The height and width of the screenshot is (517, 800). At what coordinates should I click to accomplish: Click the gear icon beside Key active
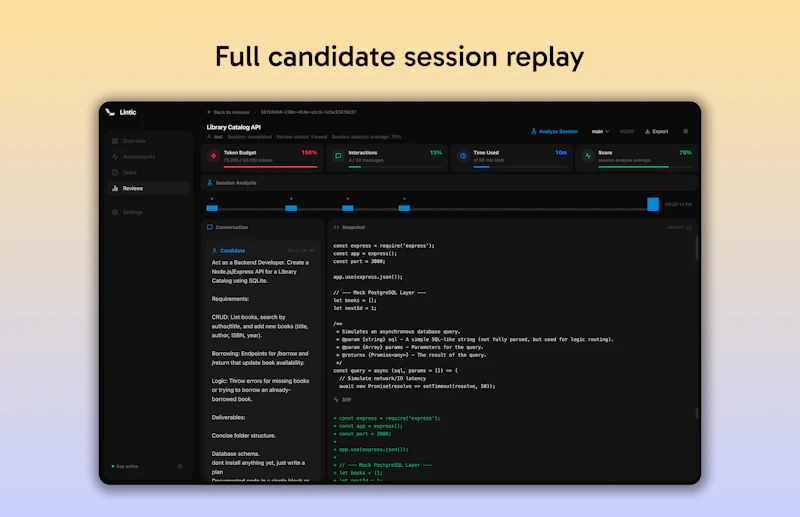180,466
